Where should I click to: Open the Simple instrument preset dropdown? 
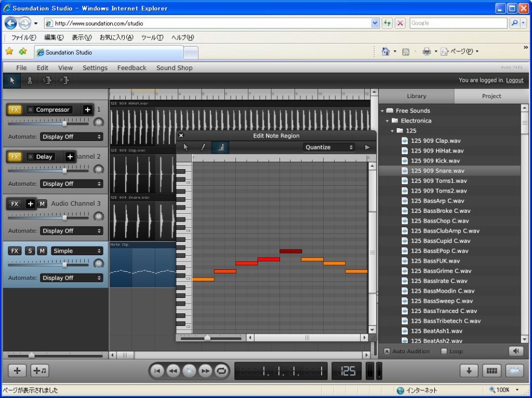click(x=77, y=251)
